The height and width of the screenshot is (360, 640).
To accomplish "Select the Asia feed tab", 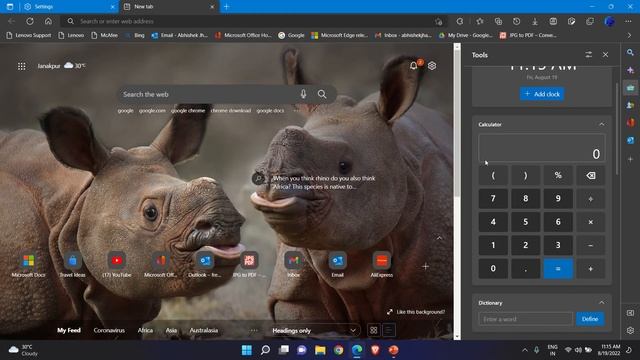I will [x=171, y=331].
